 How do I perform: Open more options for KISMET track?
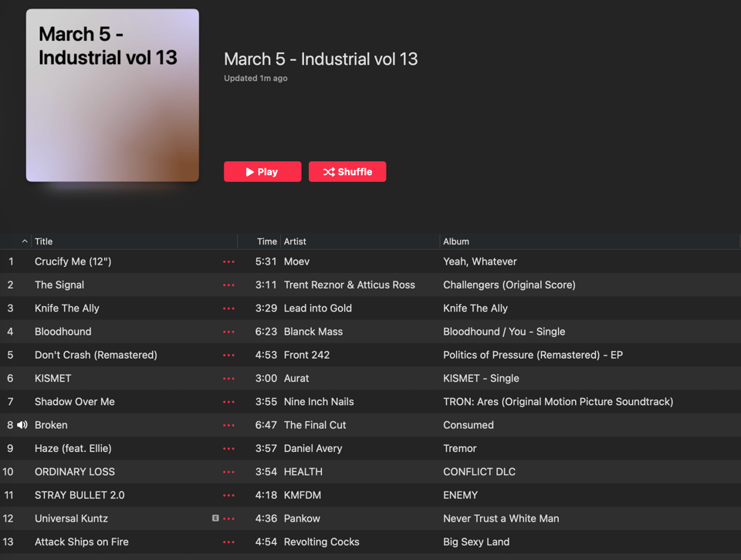[228, 379]
